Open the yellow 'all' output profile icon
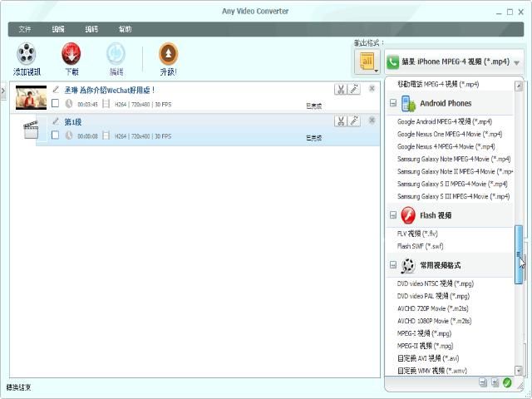The image size is (532, 399). coord(366,62)
